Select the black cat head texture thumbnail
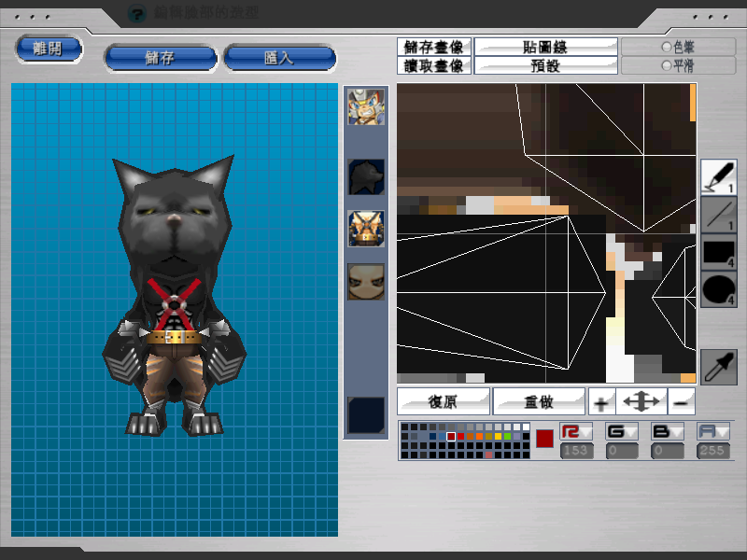Viewport: 747px width, 560px height. click(365, 175)
